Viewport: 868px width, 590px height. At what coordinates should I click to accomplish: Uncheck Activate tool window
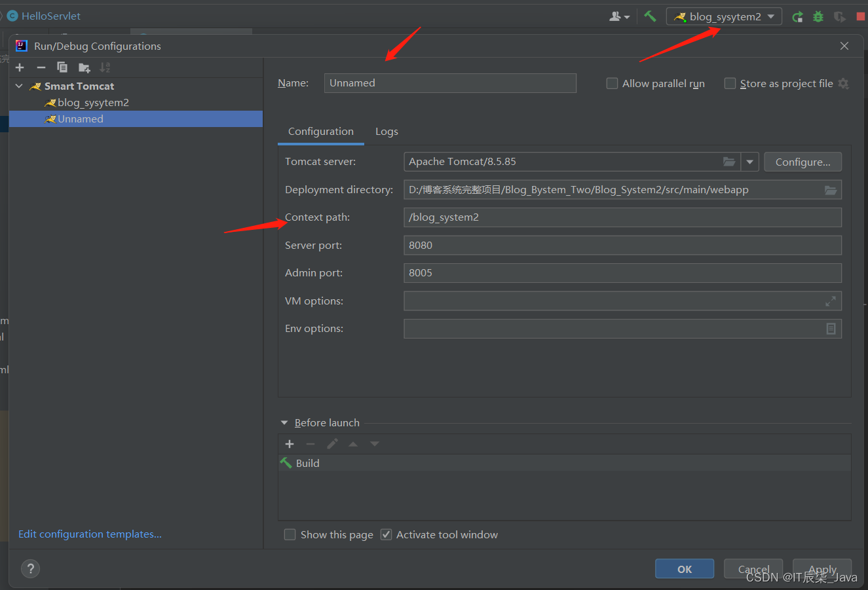(386, 534)
